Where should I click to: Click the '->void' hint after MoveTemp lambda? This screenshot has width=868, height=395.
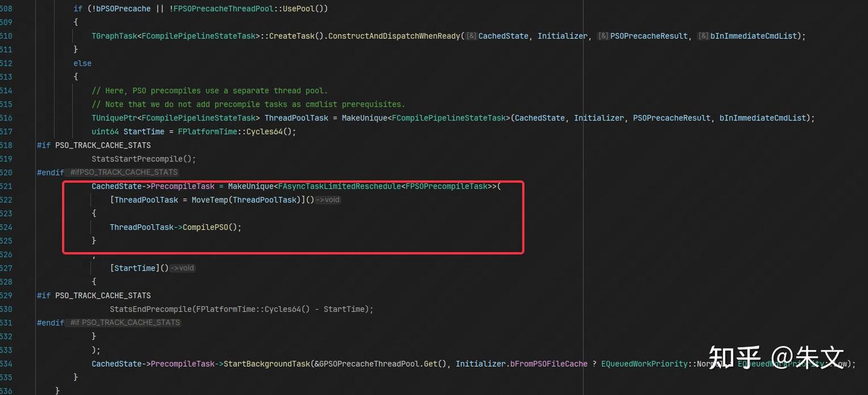(x=328, y=200)
